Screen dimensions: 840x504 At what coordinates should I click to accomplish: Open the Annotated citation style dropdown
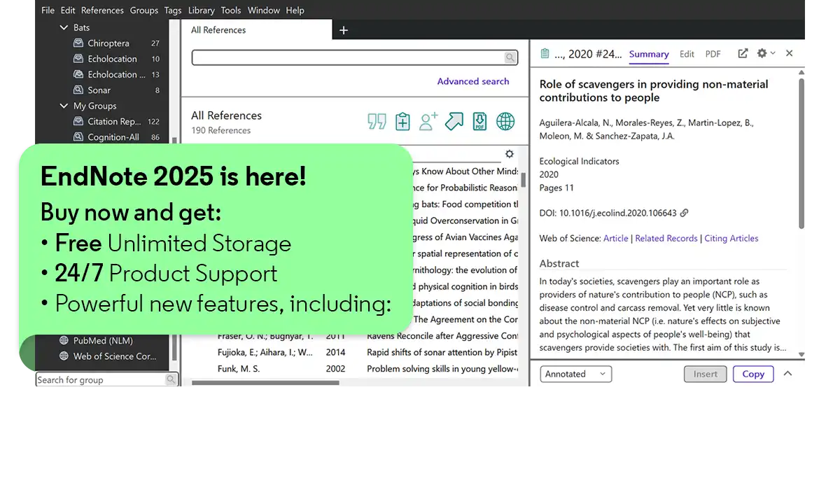pos(575,374)
